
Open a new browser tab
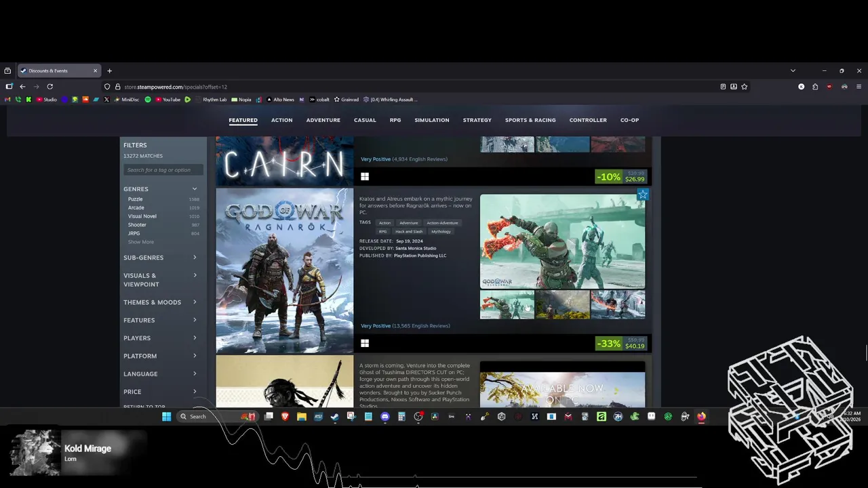click(x=109, y=70)
